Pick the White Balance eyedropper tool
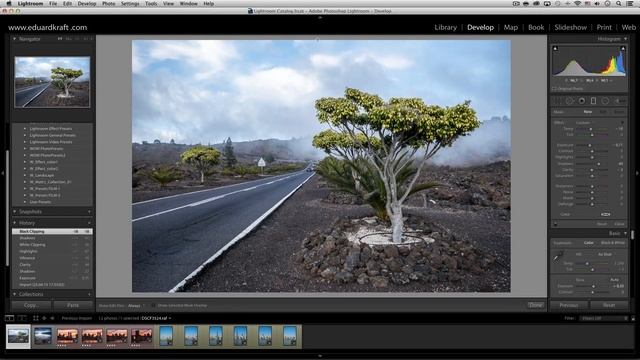This screenshot has height=360, width=640. pos(558,257)
